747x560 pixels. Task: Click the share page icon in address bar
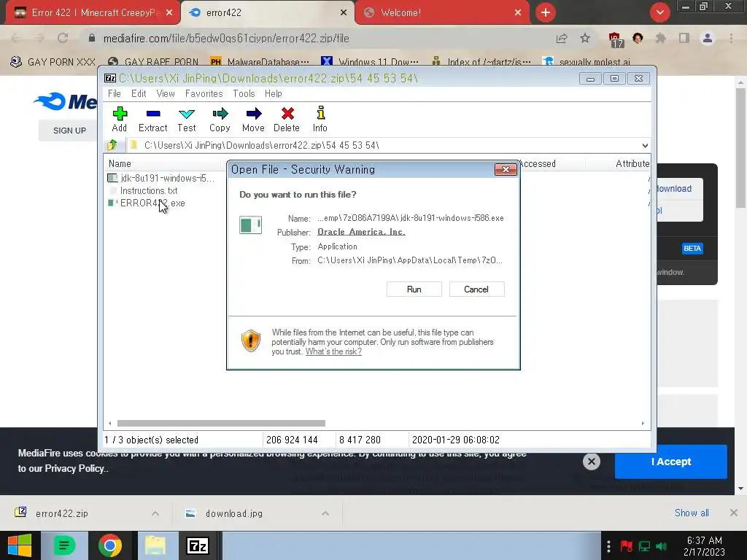pyautogui.click(x=562, y=39)
